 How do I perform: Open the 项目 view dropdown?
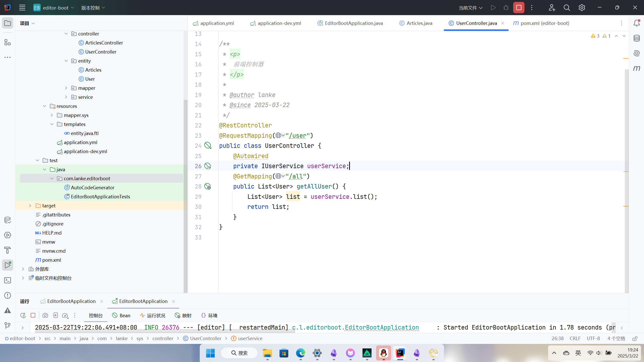pyautogui.click(x=27, y=23)
